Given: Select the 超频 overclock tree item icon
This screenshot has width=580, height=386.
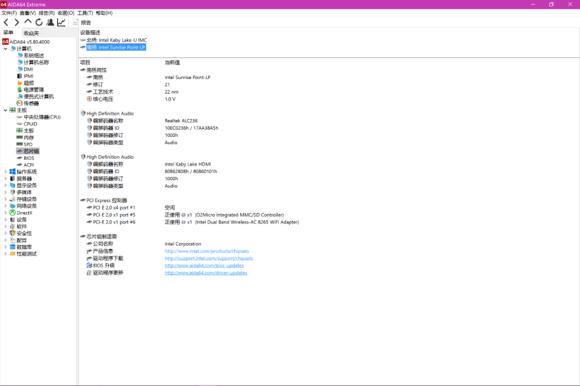Looking at the screenshot, I should (x=20, y=83).
